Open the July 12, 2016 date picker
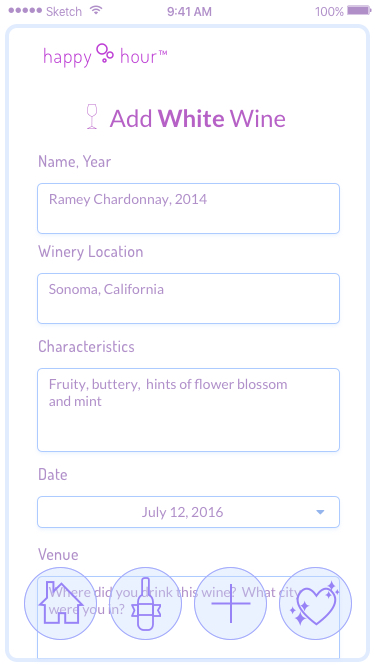The width and height of the screenshot is (375, 667). tap(188, 512)
